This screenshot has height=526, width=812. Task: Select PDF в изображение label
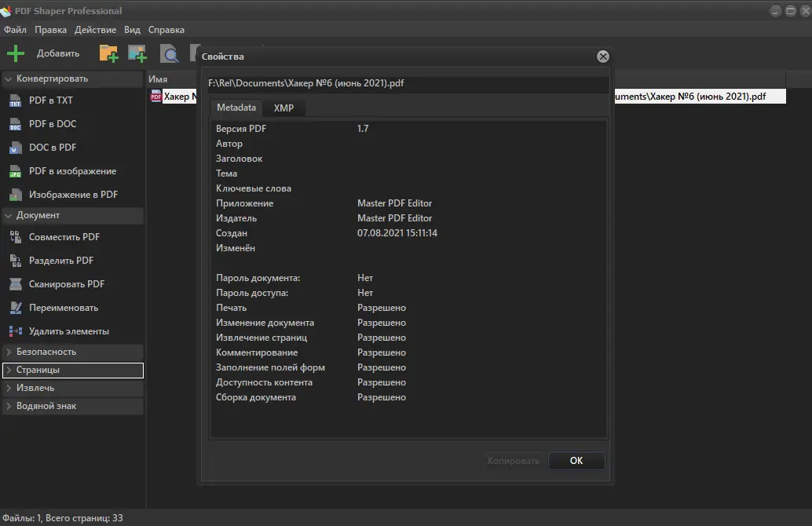point(72,171)
